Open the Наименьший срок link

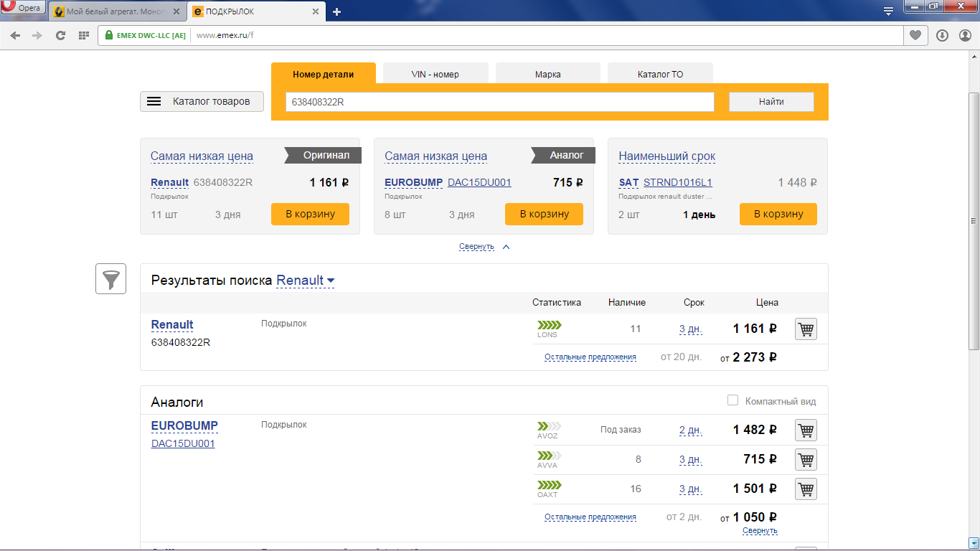pos(666,156)
